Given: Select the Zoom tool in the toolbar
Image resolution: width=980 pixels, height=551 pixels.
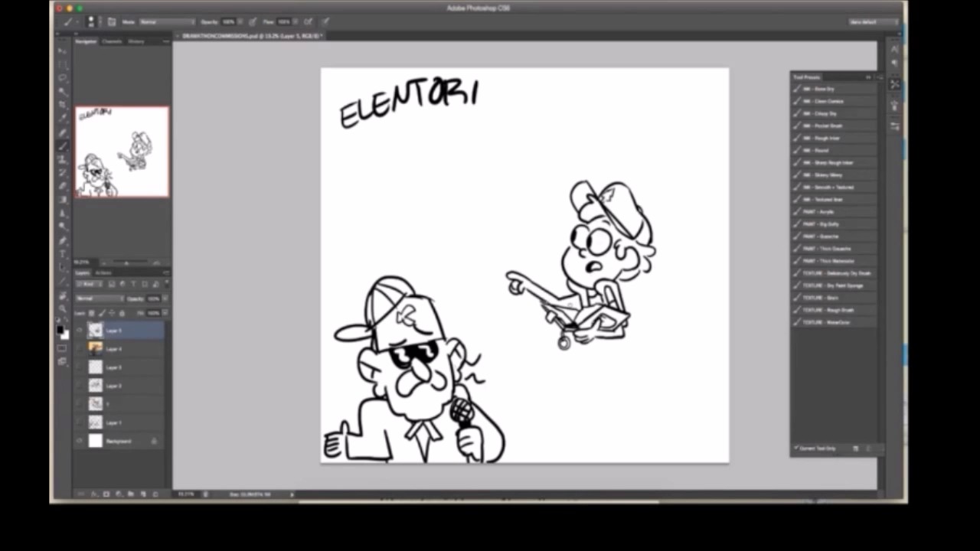Looking at the screenshot, I should point(63,309).
